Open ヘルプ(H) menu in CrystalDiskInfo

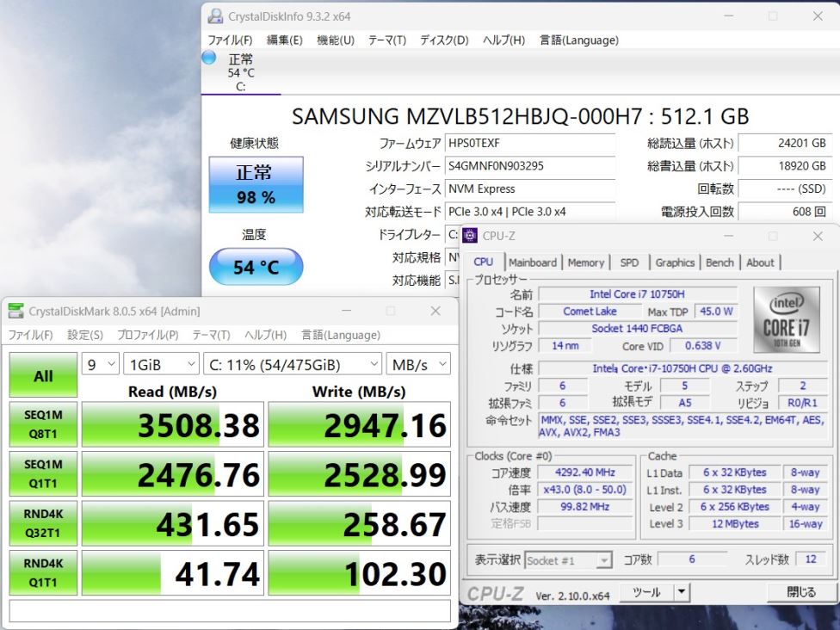tap(503, 40)
